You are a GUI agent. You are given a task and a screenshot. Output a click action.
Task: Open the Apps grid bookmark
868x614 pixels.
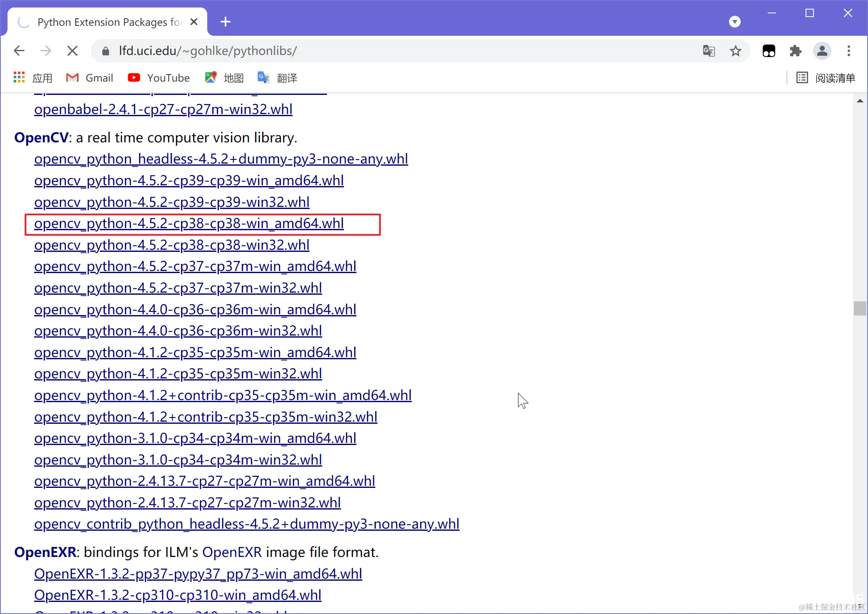(33, 78)
